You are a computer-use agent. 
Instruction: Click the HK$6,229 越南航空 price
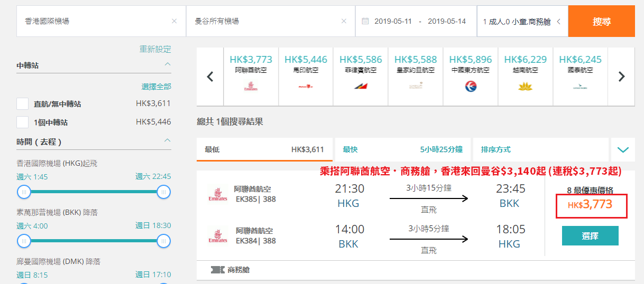coord(526,60)
